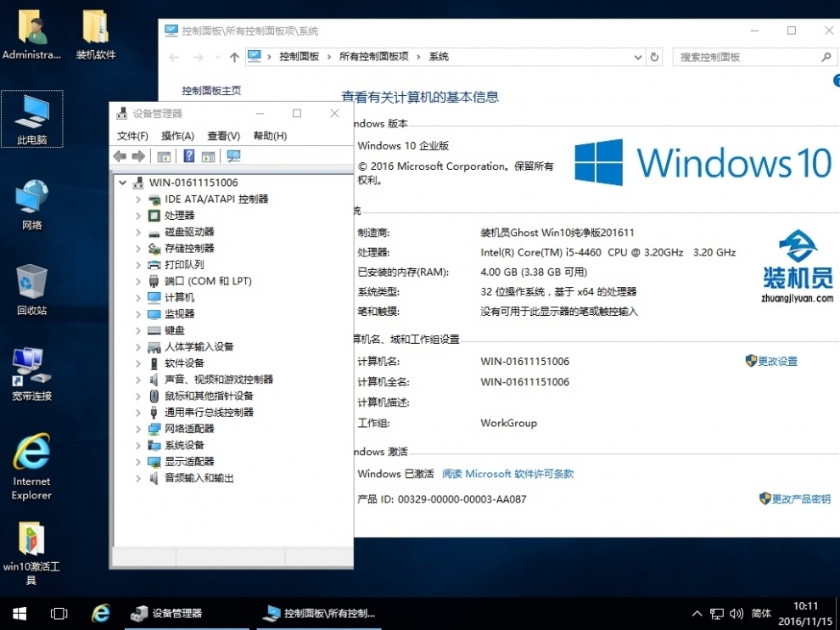Select the Administrator desktop folder

(x=31, y=33)
